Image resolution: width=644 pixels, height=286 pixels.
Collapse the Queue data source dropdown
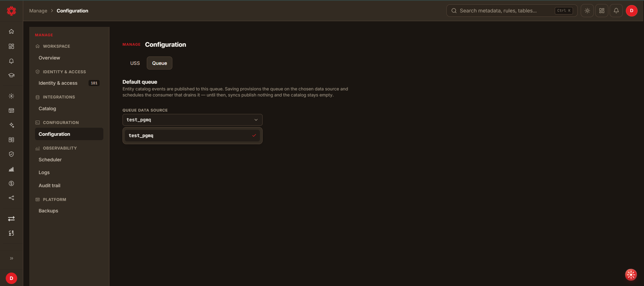(192, 120)
